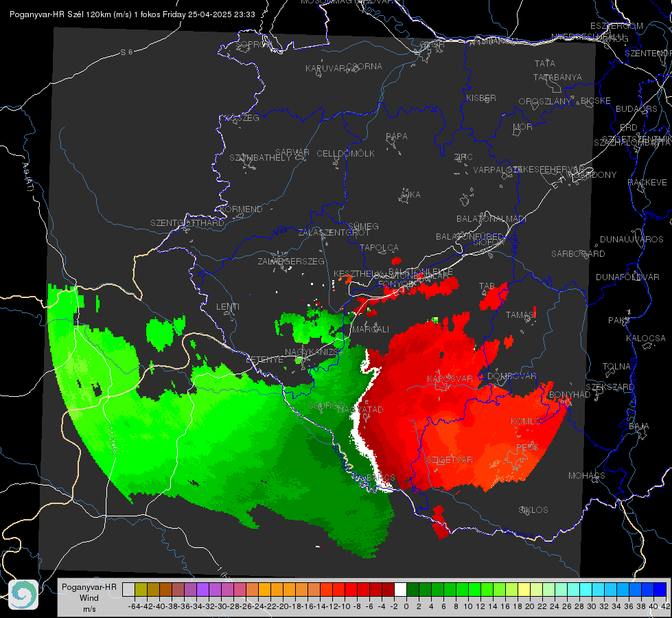
Task: Click the TATA town label
Action: click(x=545, y=63)
